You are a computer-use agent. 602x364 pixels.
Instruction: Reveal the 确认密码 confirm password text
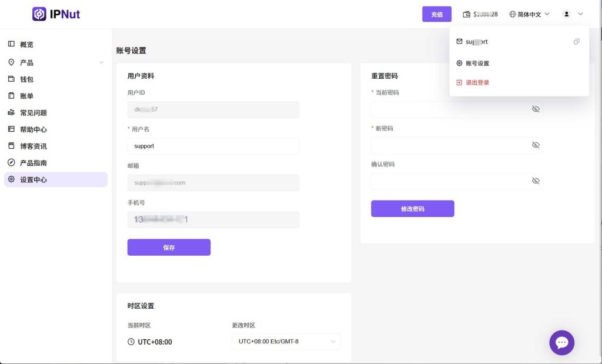[x=535, y=181]
